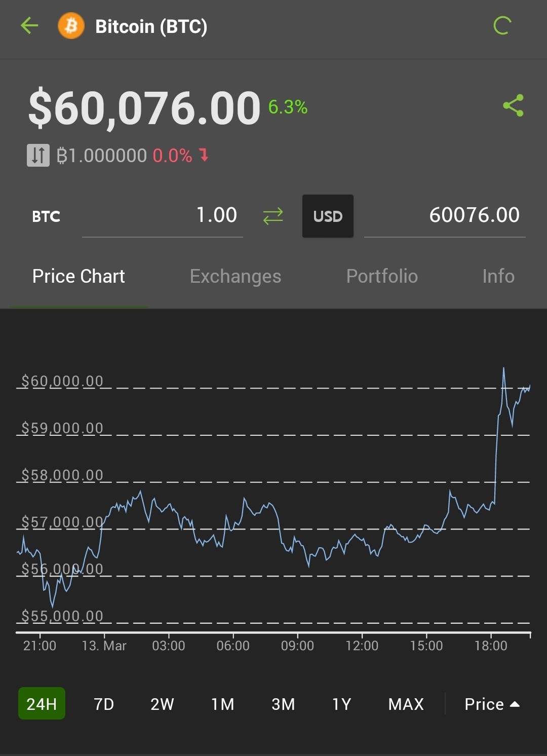Open the Portfolio tab
Screen dimensions: 547x756
point(382,276)
